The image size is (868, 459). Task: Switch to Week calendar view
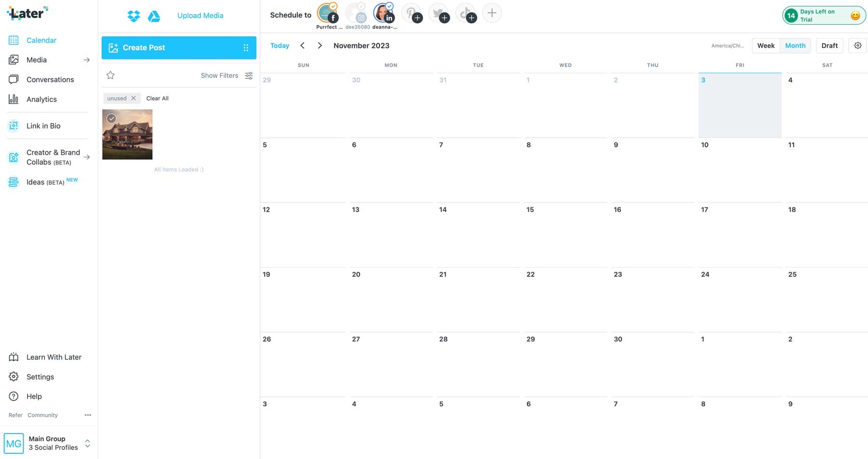766,45
